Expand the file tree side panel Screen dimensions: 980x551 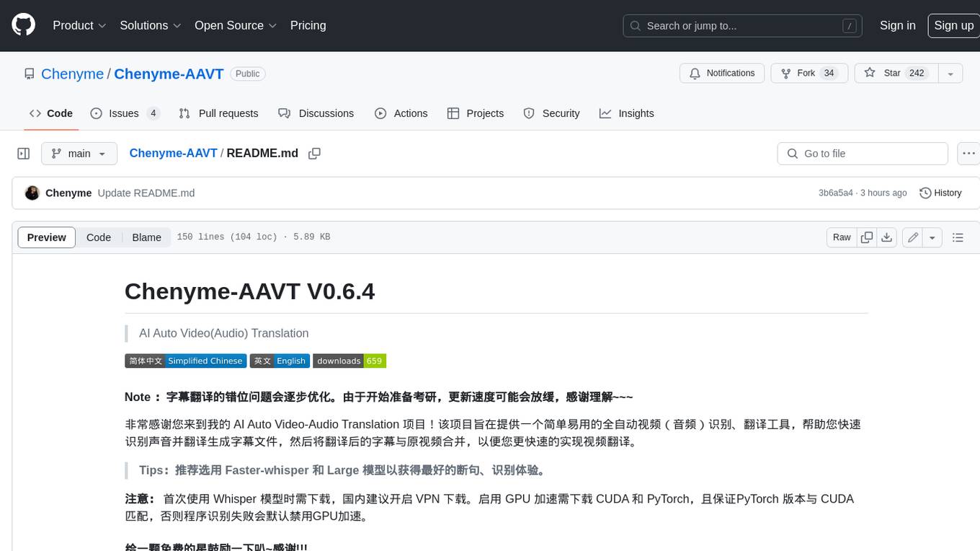click(x=24, y=154)
